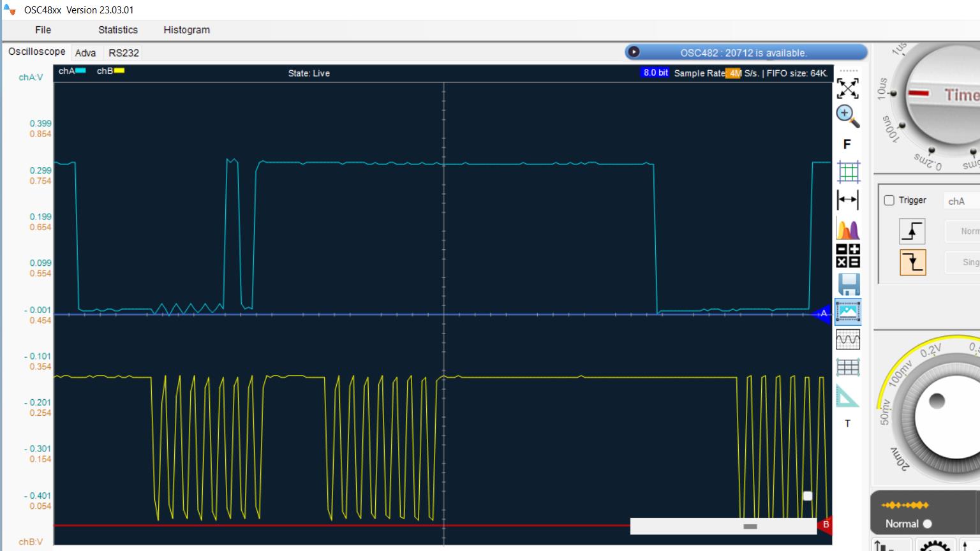Open the data table icon

pos(848,367)
